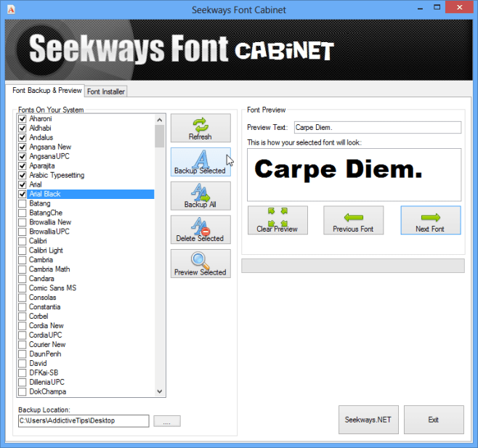Select Browallia New in the list
478x448 pixels.
click(x=50, y=222)
